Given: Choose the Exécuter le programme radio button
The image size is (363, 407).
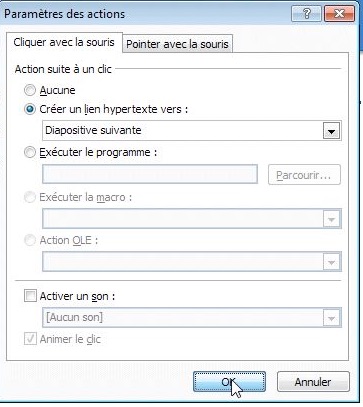Looking at the screenshot, I should click(x=30, y=153).
